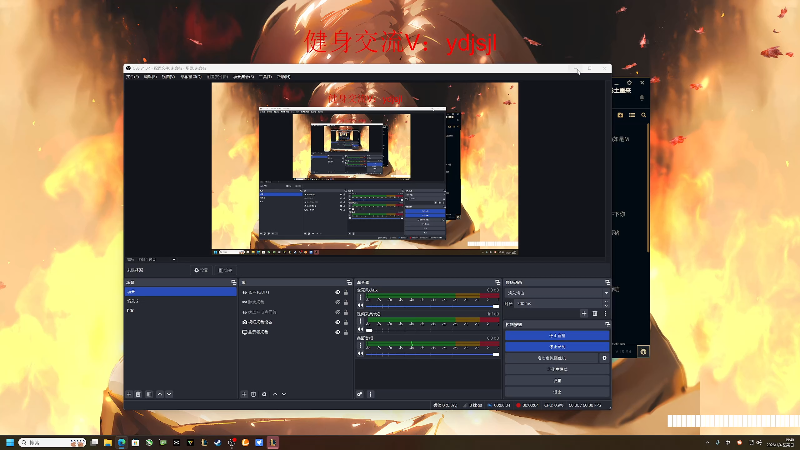Screen dimensions: 800x450
Task: Click Exit button at bottom of Controls
Action: click(557, 392)
